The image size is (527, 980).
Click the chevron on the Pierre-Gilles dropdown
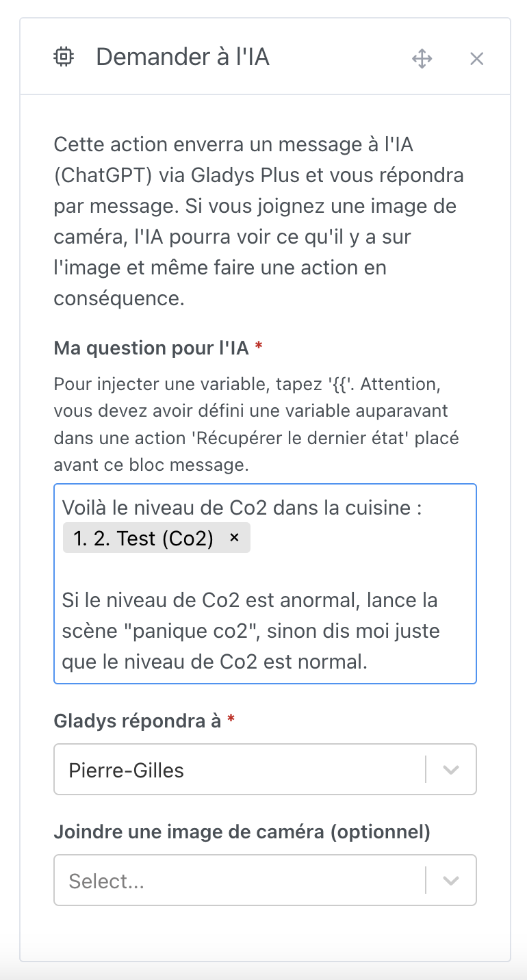[x=450, y=769]
